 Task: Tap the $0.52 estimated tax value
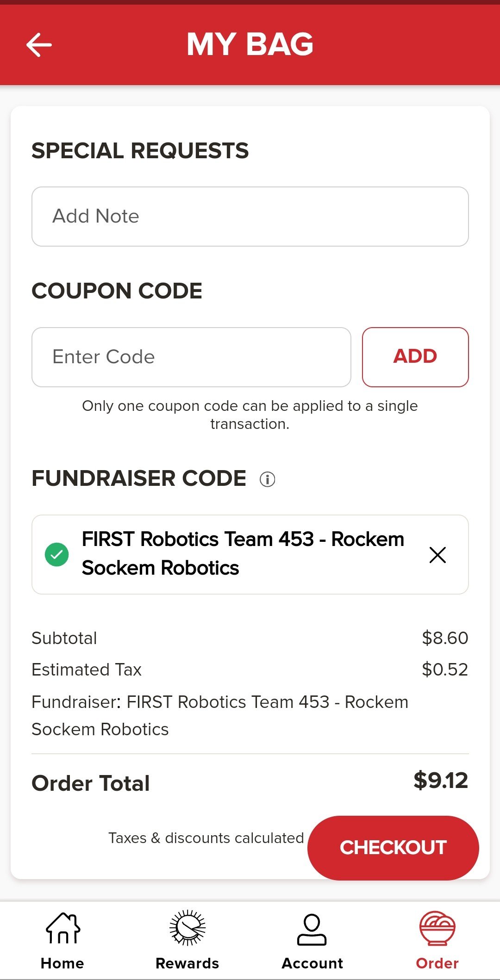(x=445, y=670)
